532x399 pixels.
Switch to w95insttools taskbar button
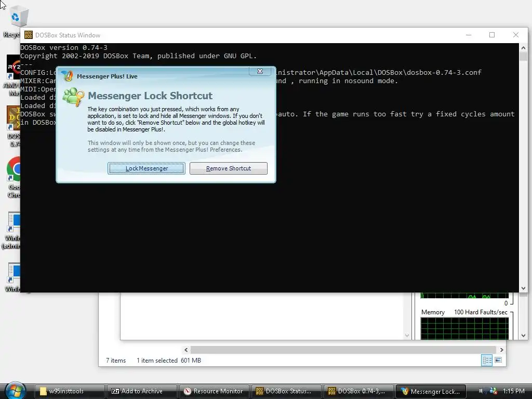(x=69, y=391)
